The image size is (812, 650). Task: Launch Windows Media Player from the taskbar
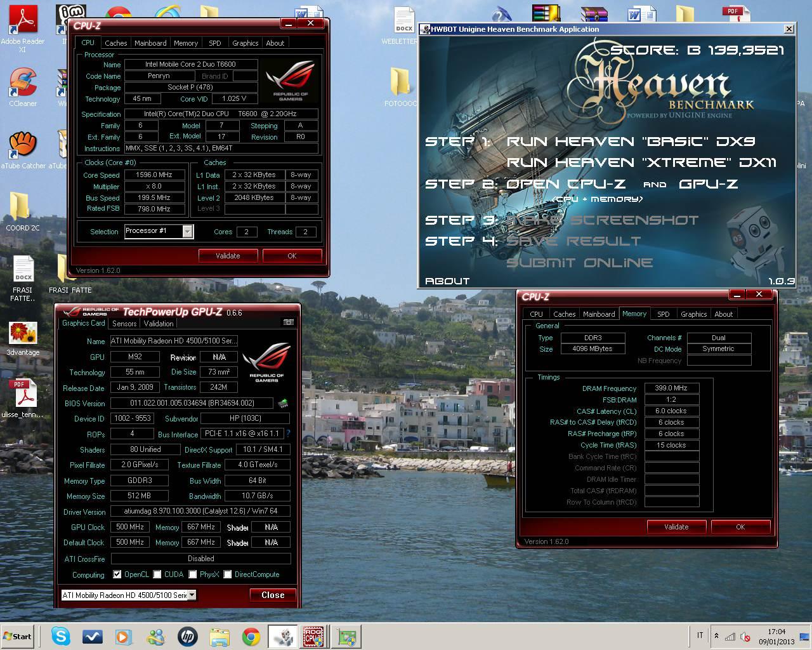pyautogui.click(x=124, y=636)
